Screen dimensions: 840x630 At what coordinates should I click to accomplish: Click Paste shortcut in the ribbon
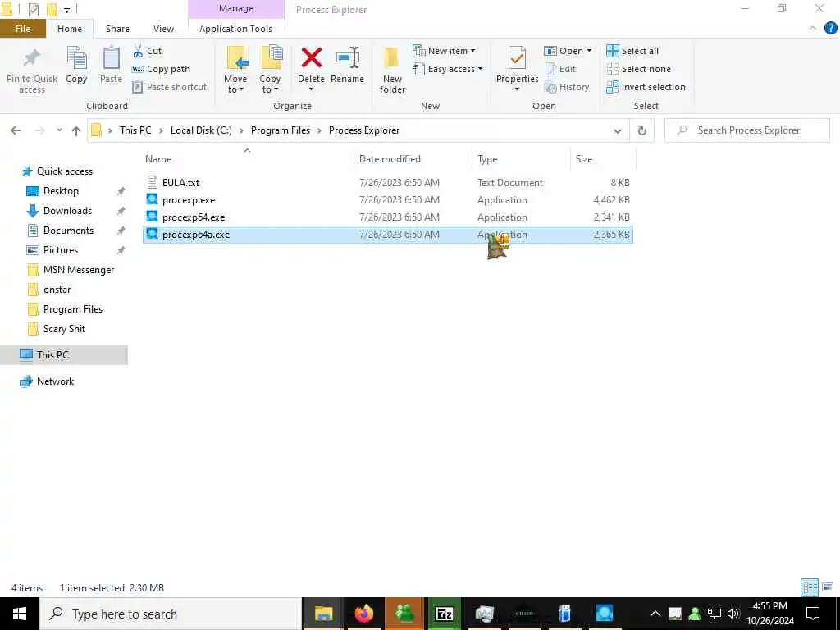[x=169, y=87]
